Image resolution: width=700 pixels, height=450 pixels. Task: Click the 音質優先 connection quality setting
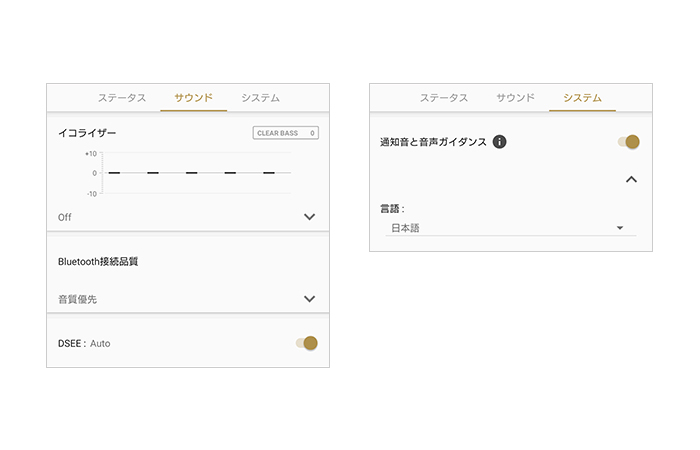[x=78, y=299]
